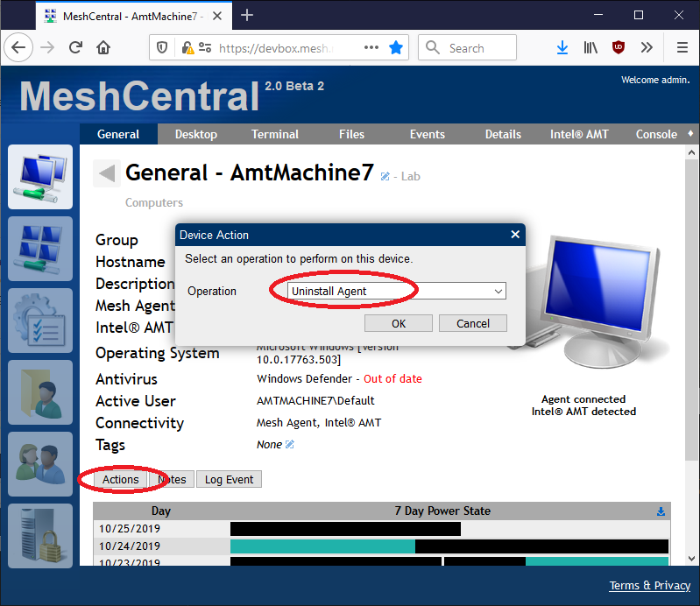Click the 'Welcome admin.' text

[x=655, y=80]
